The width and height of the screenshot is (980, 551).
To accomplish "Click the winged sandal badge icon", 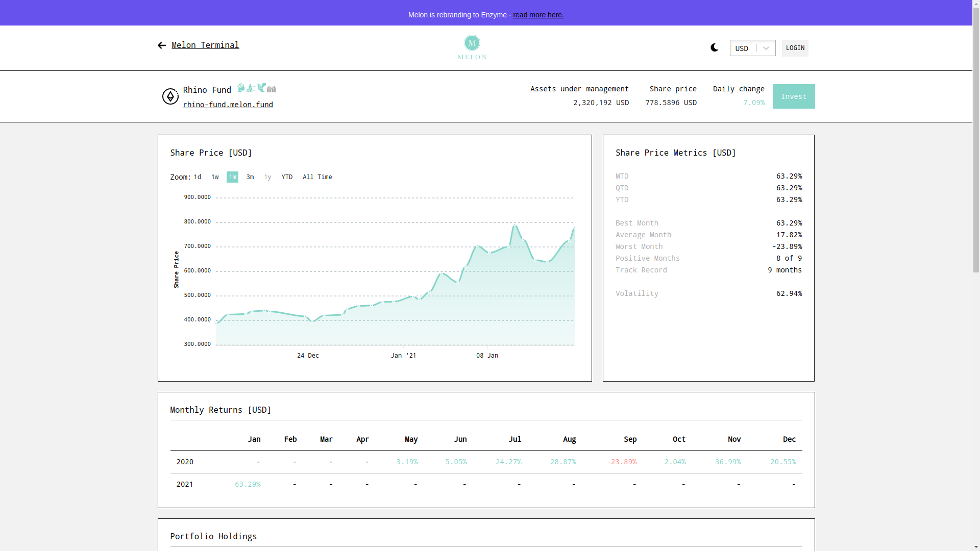I will pos(261,88).
